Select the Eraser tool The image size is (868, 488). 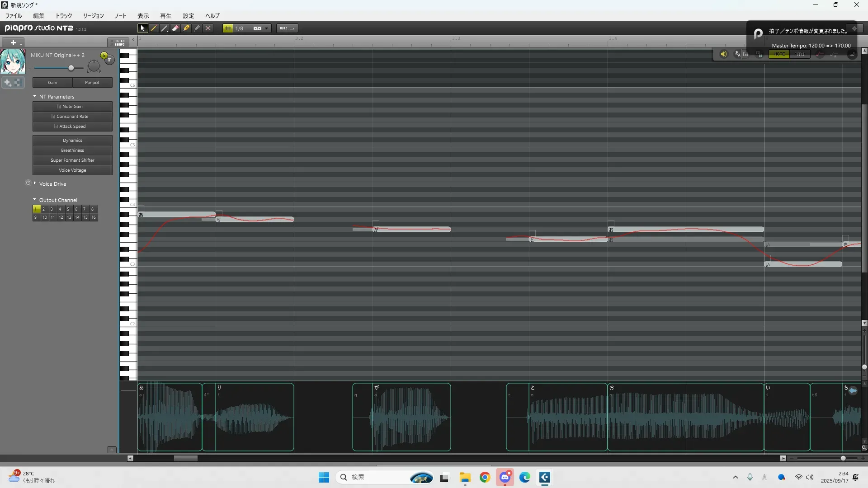pos(175,28)
